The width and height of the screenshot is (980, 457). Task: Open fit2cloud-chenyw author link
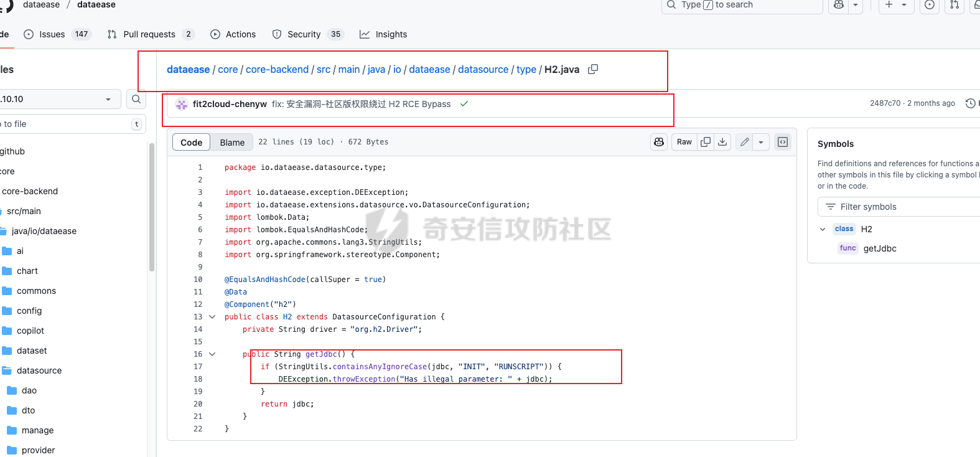[x=230, y=104]
